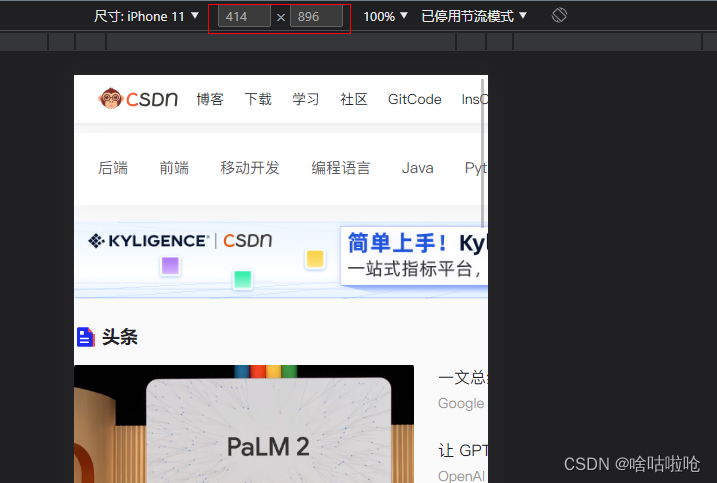Select the Java category tab

coord(417,168)
